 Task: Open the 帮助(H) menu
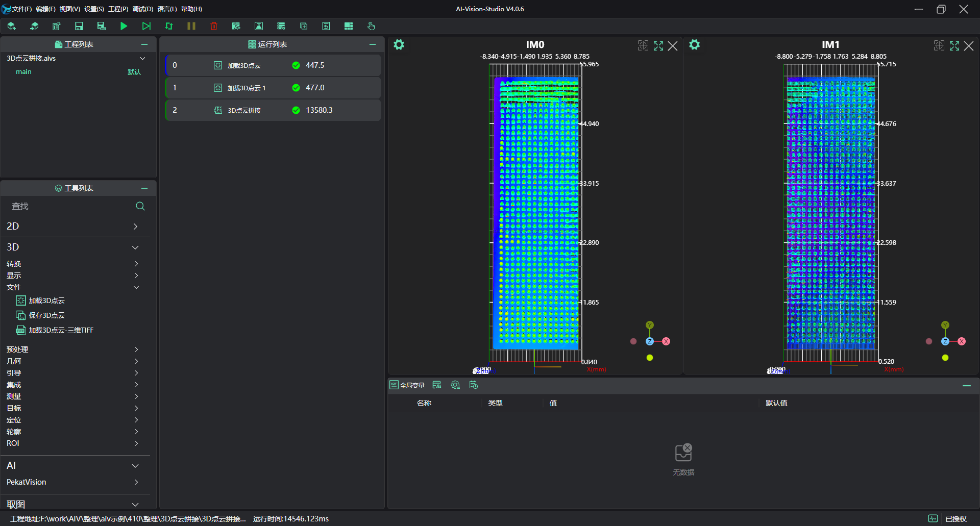pos(191,9)
